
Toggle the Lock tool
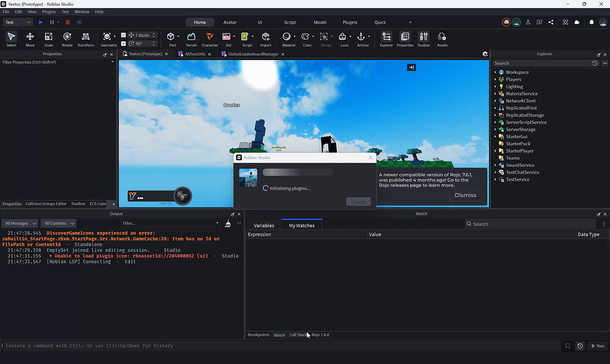coord(343,39)
